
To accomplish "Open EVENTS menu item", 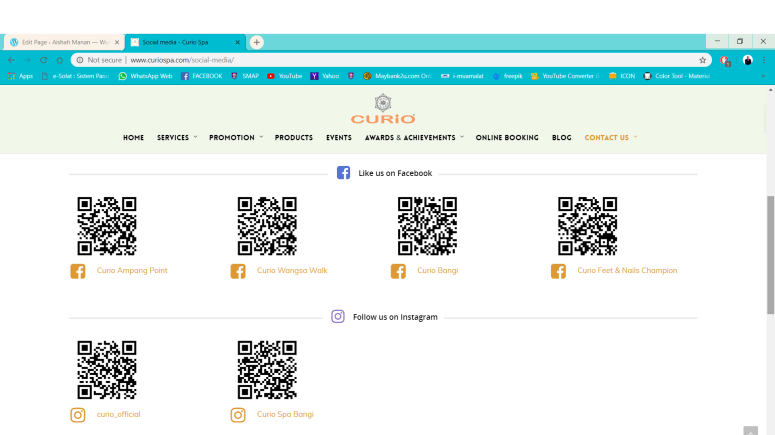I will point(339,138).
